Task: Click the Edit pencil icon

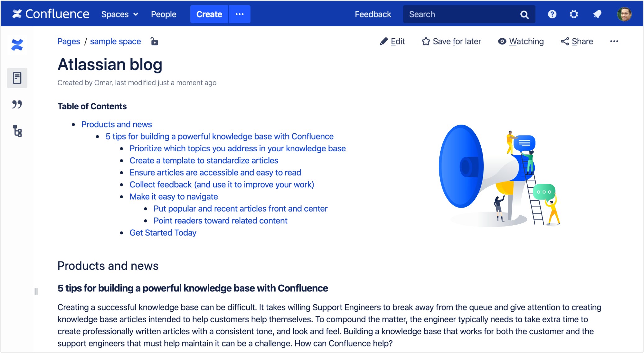Action: click(x=383, y=41)
